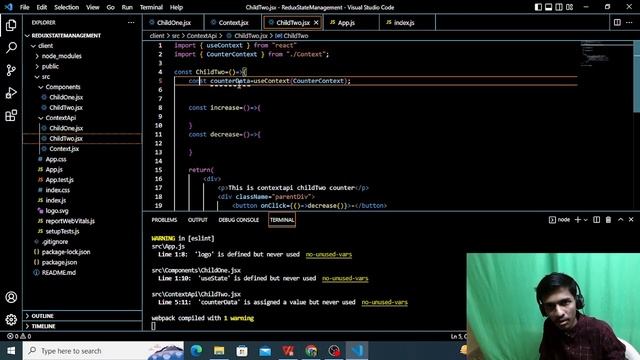Image resolution: width=640 pixels, height=360 pixels.
Task: Open the Terminal menu
Action: pos(151,7)
